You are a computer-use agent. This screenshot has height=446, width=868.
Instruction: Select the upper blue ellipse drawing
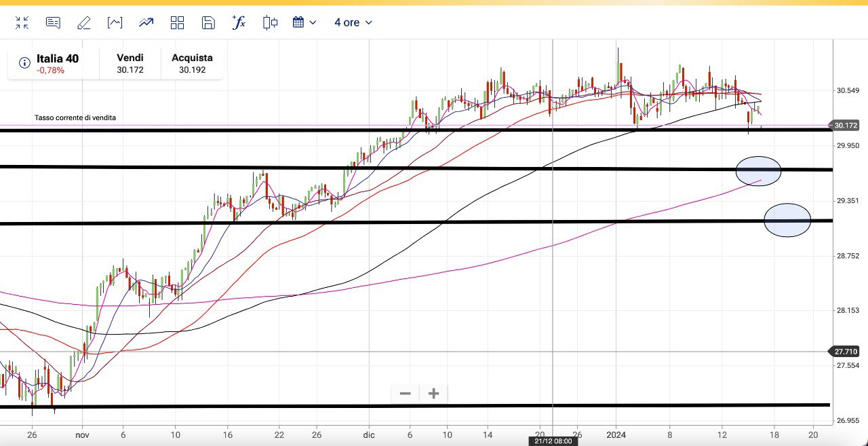tap(758, 171)
